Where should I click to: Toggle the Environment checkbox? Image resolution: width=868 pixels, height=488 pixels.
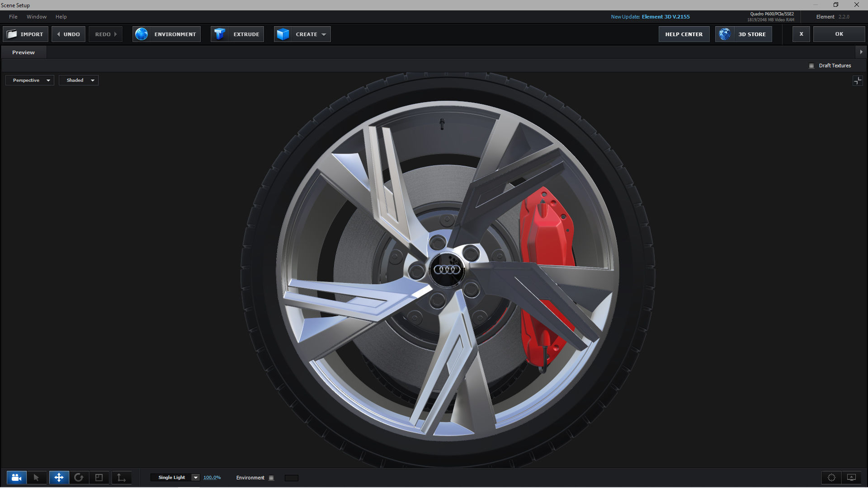point(271,478)
